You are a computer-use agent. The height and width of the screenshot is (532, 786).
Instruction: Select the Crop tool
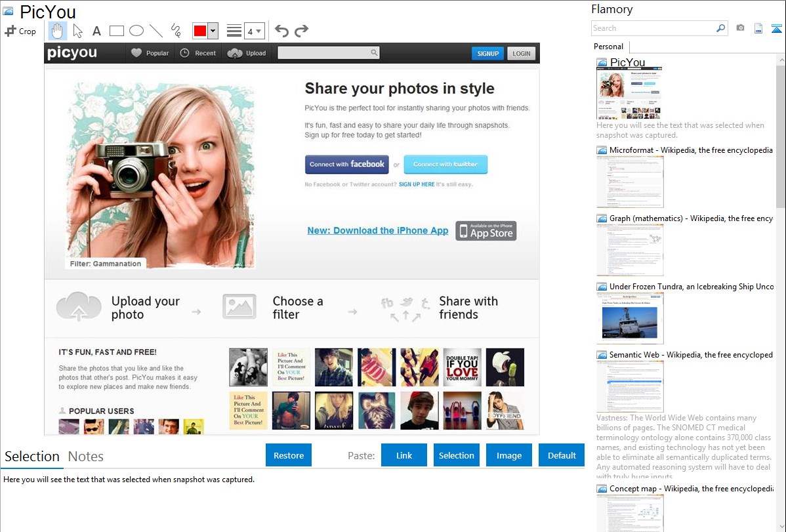(20, 31)
